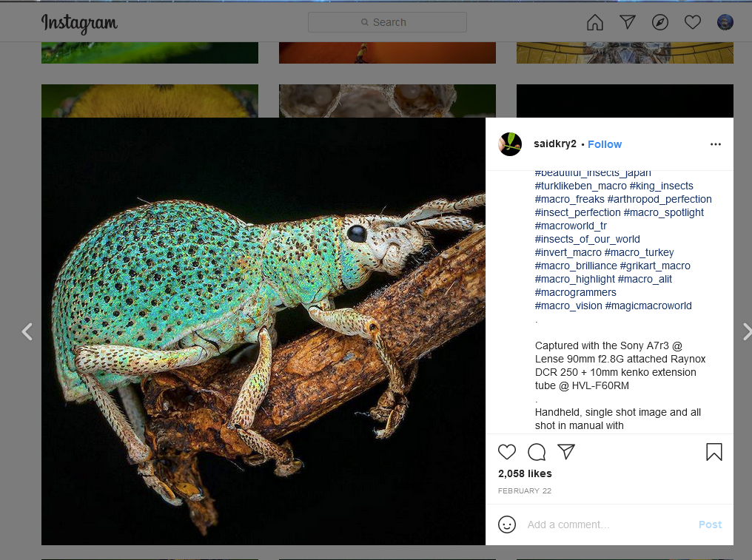Like the post with heart icon
This screenshot has height=560, width=752.
pyautogui.click(x=507, y=452)
